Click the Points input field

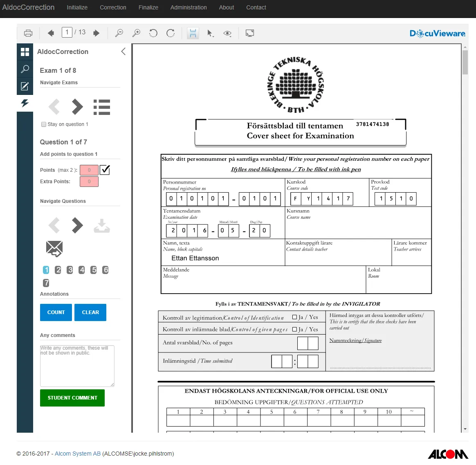(x=89, y=170)
